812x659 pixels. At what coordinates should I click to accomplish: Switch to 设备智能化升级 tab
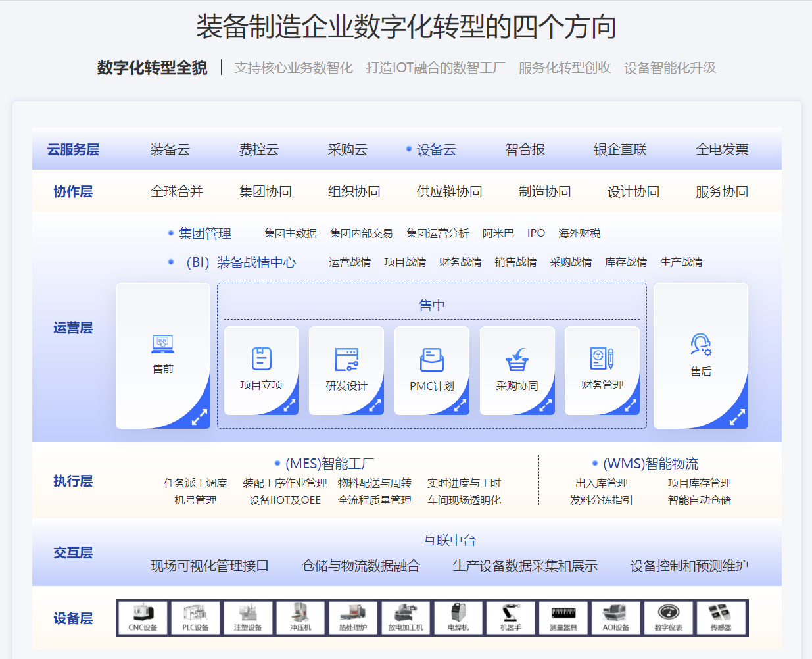pyautogui.click(x=670, y=68)
